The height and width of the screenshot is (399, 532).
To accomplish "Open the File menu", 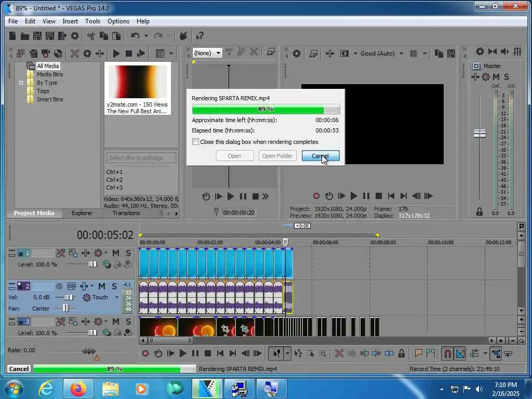I will point(13,21).
